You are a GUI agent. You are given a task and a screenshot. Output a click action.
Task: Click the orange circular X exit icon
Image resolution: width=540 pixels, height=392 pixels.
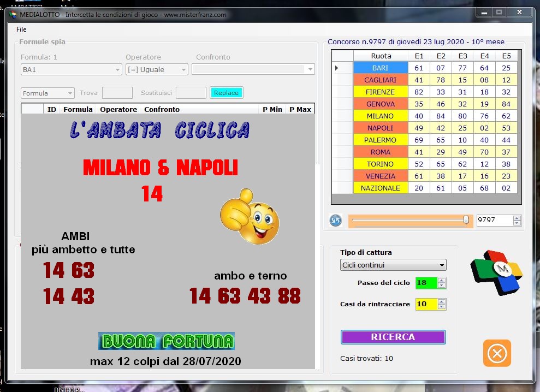pyautogui.click(x=497, y=353)
